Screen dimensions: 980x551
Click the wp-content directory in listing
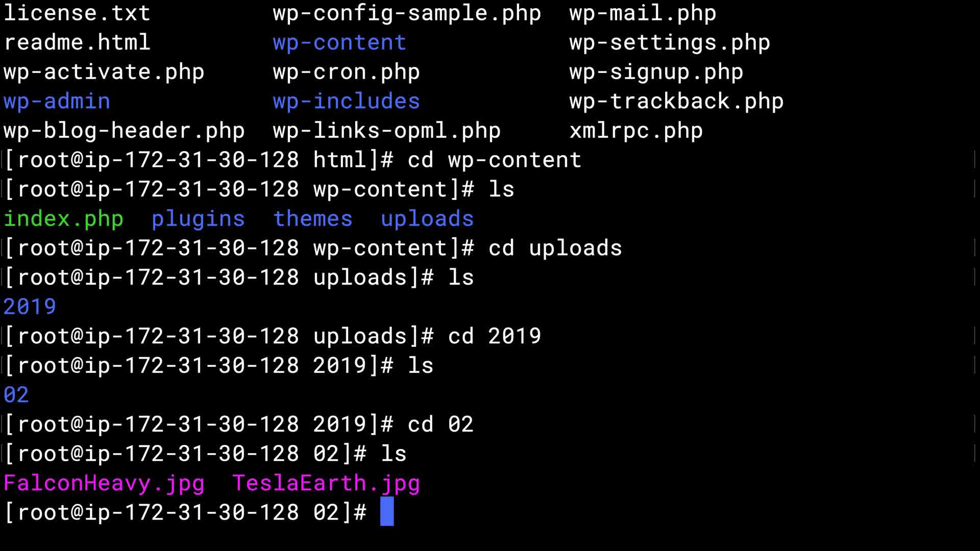(x=339, y=42)
